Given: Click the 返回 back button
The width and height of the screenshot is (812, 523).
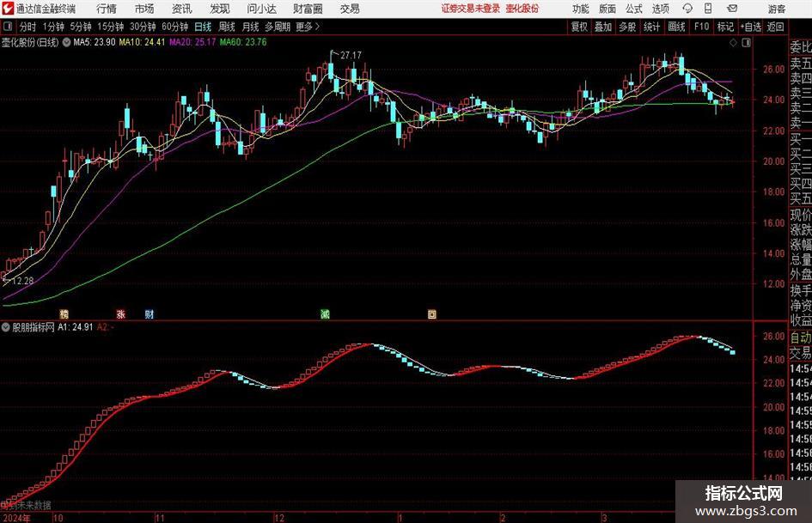Looking at the screenshot, I should (775, 27).
